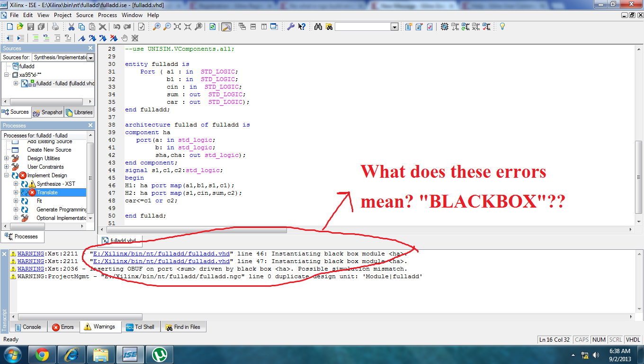The image size is (644, 364).
Task: Open the 'Sources for' dropdown
Action: tap(90, 57)
